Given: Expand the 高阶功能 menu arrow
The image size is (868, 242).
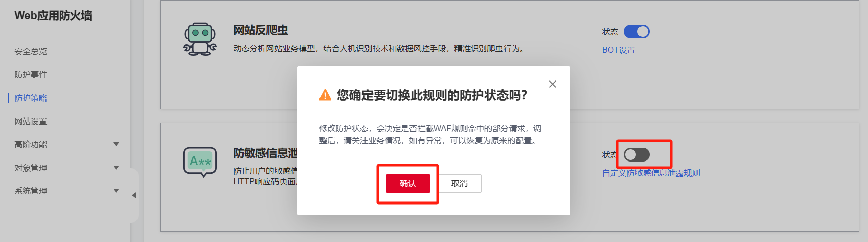Looking at the screenshot, I should (x=116, y=144).
